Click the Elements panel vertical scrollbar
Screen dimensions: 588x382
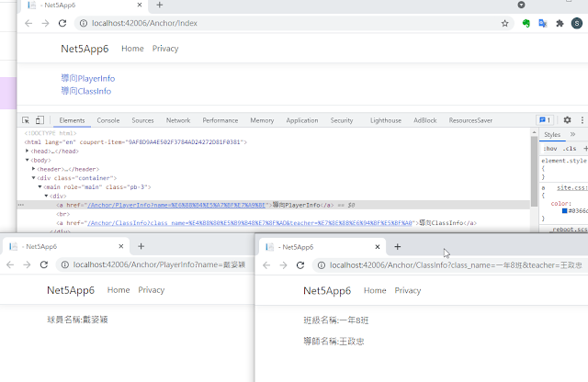pyautogui.click(x=534, y=171)
